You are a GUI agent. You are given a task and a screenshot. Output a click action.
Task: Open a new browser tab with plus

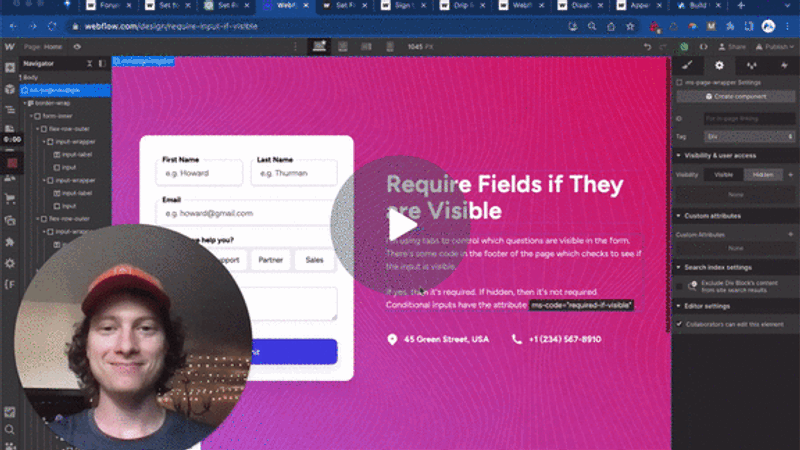click(x=741, y=6)
